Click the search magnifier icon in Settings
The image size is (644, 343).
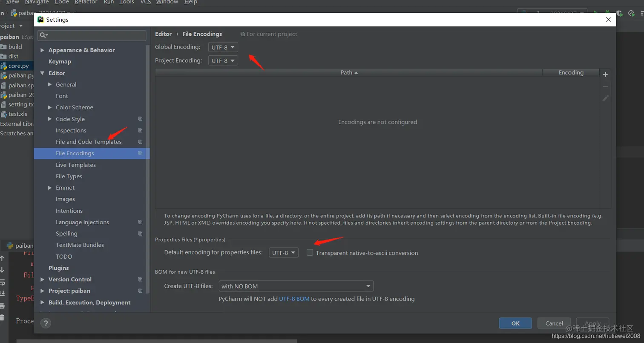coord(44,35)
